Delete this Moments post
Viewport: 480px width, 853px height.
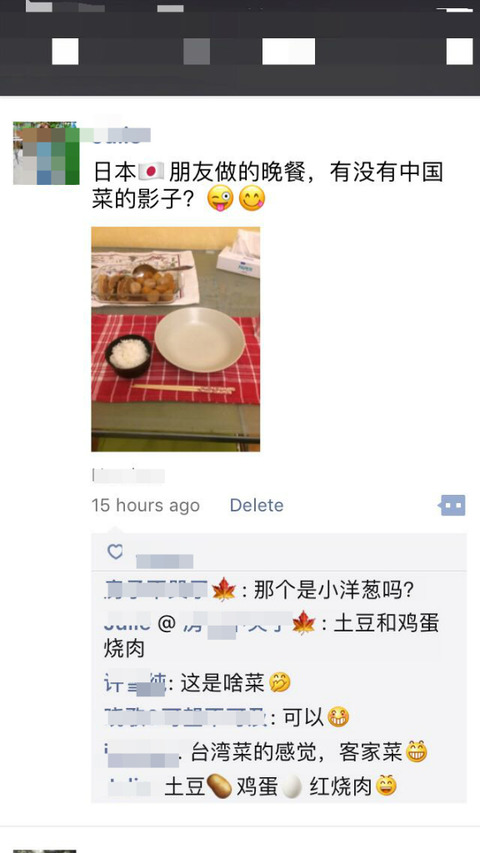coord(256,505)
